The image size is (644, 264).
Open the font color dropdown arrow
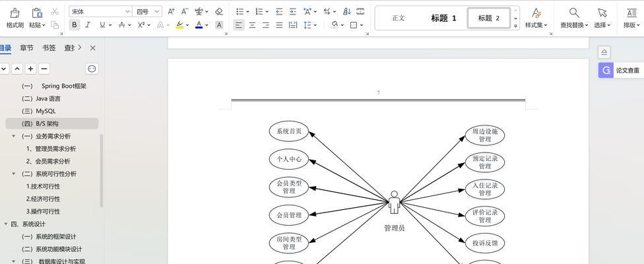(207, 25)
